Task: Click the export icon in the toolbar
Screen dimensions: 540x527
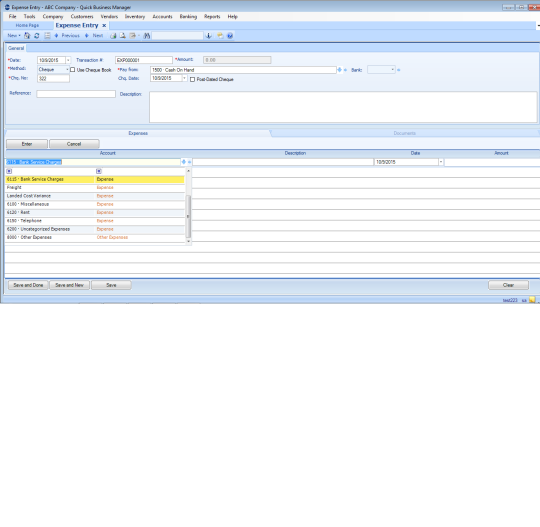Action: [132, 35]
